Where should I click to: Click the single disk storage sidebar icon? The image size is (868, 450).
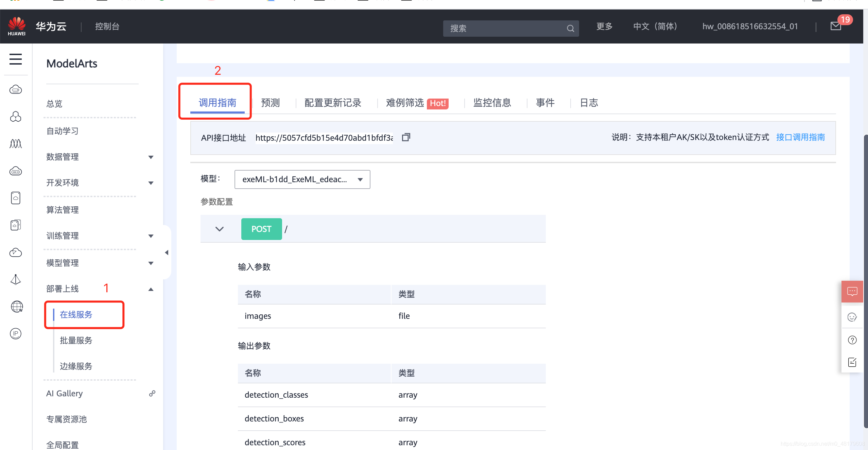coord(16,198)
